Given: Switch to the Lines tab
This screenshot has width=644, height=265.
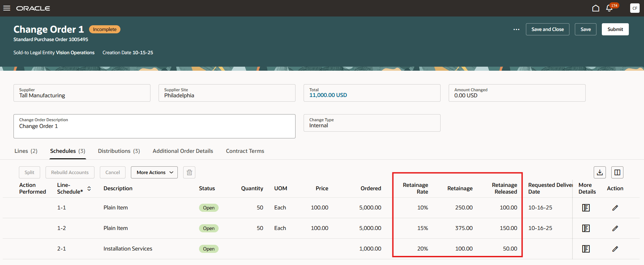Looking at the screenshot, I should [26, 151].
